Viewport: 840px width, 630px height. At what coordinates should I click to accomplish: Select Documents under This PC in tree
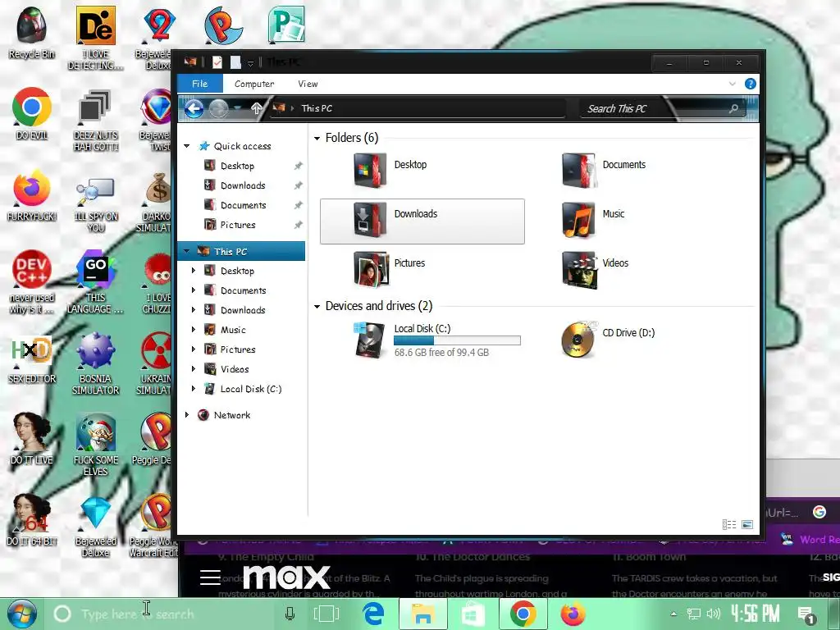click(x=243, y=290)
